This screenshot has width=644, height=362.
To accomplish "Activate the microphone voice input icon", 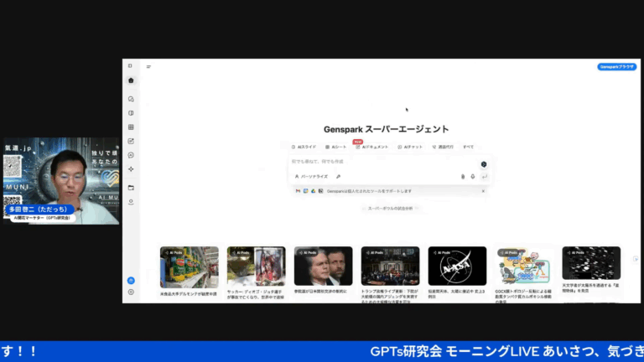I will click(473, 177).
